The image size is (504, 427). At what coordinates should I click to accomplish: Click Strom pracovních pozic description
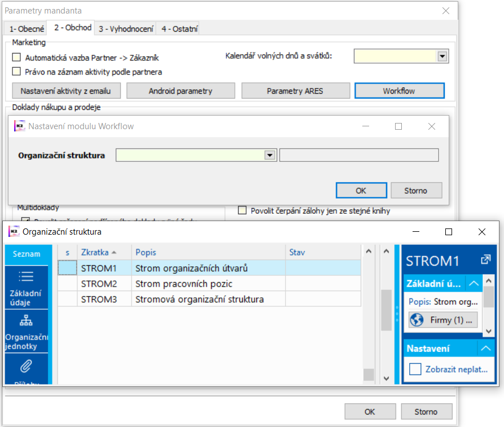184,284
